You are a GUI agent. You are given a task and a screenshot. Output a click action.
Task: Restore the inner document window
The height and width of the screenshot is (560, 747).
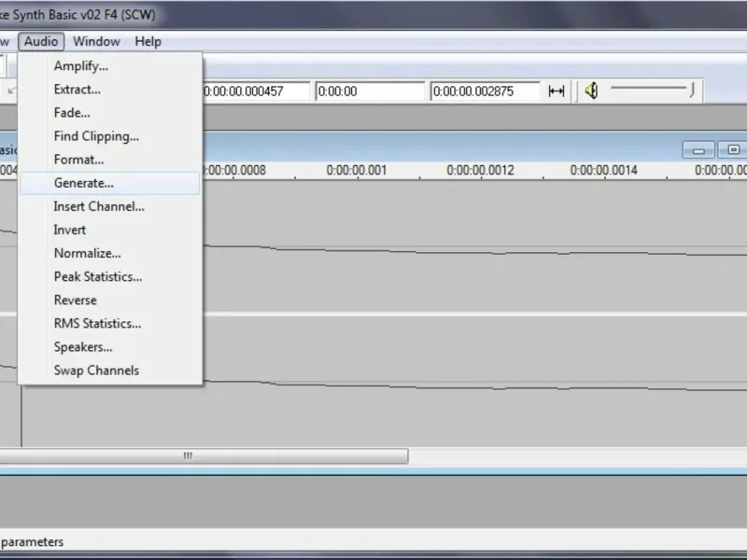733,150
